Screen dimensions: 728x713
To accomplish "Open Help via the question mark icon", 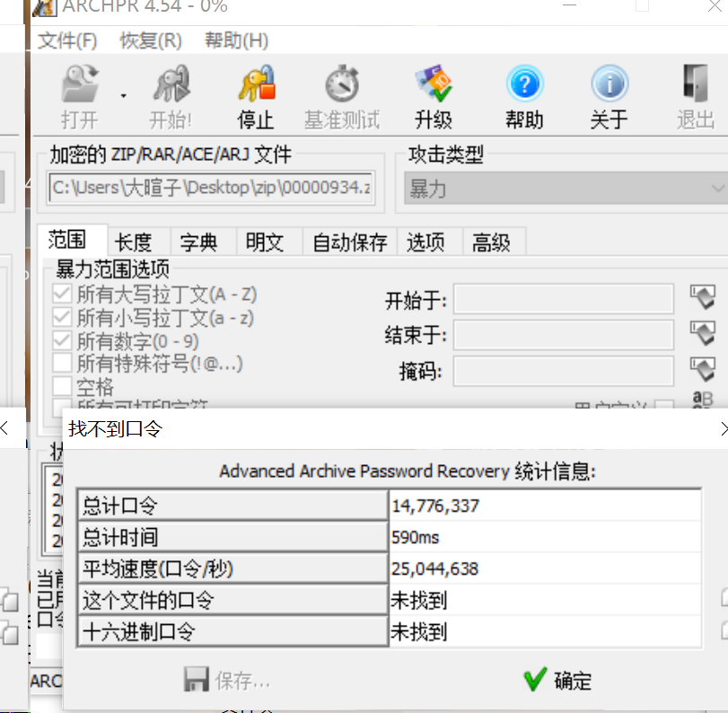I will click(524, 84).
